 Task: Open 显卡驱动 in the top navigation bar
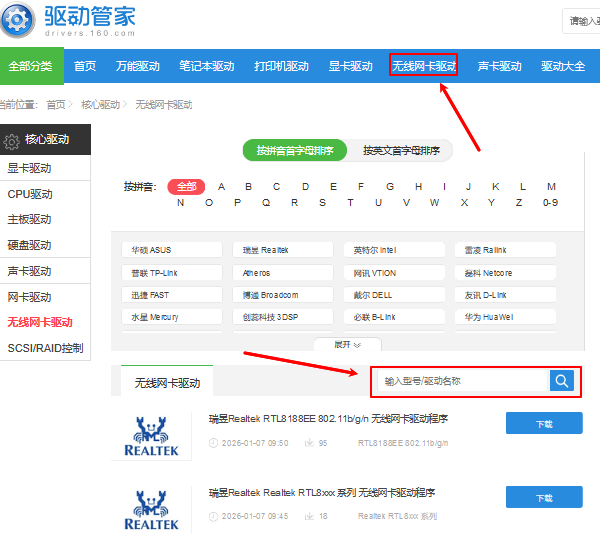(x=351, y=66)
